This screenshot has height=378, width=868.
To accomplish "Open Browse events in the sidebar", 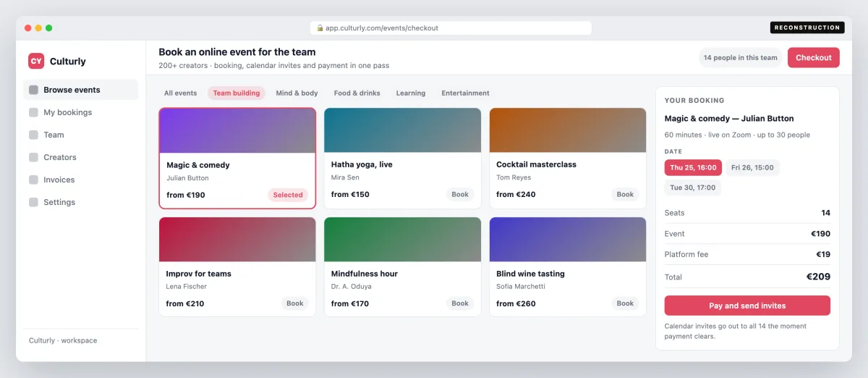I will tap(81, 90).
